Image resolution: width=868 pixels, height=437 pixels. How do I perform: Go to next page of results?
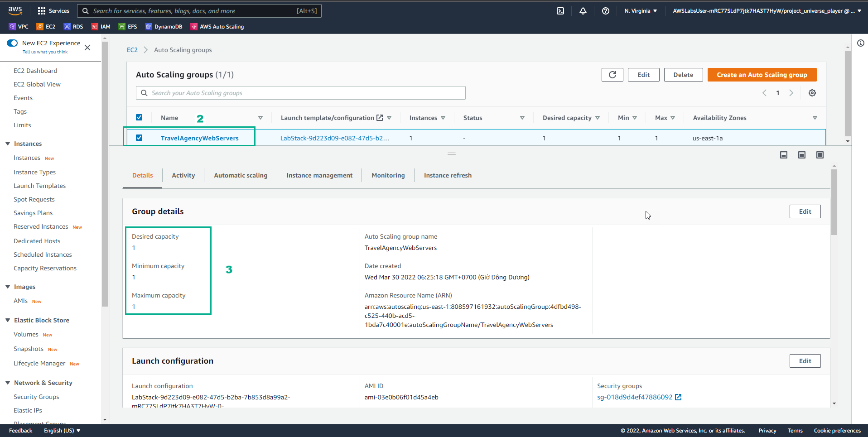(791, 93)
